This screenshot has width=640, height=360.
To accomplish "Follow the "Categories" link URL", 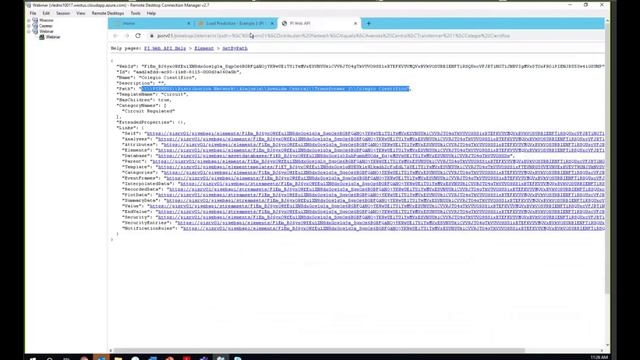I will (384, 173).
